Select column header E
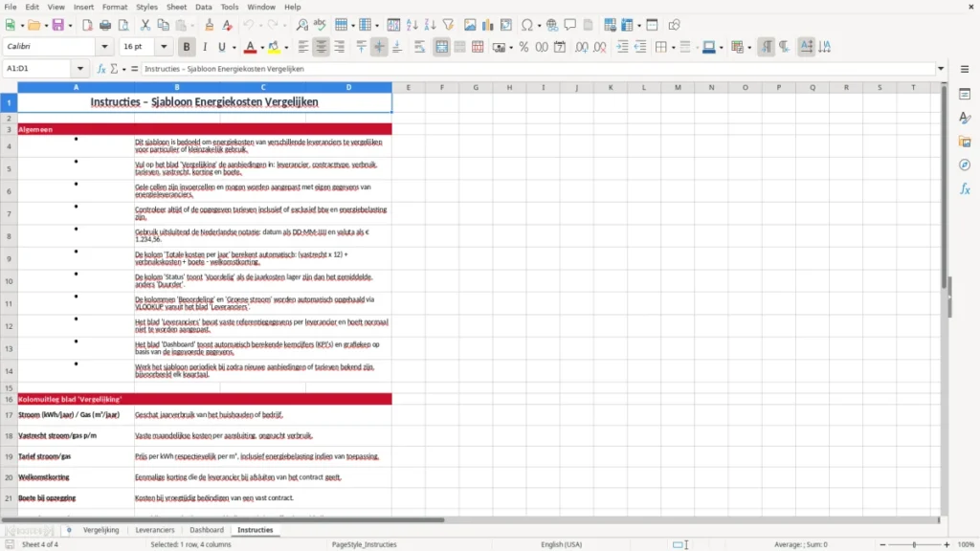Image resolution: width=980 pixels, height=551 pixels. pyautogui.click(x=408, y=87)
